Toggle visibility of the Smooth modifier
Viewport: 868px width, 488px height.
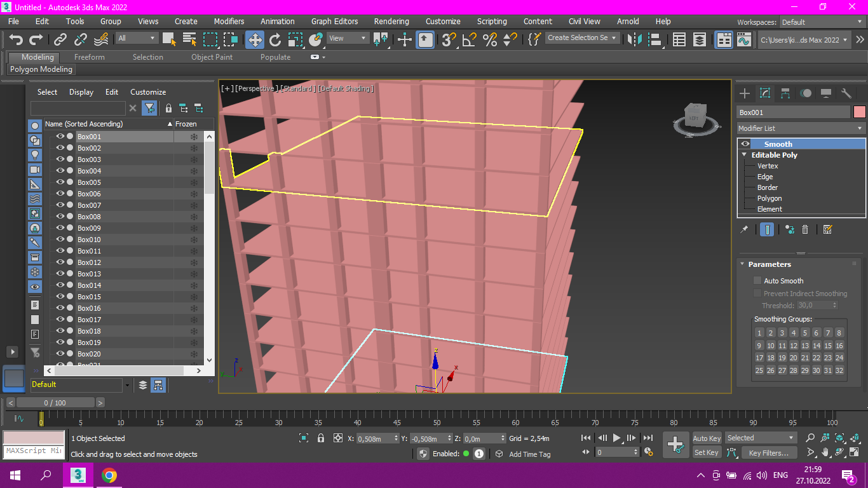tap(745, 144)
